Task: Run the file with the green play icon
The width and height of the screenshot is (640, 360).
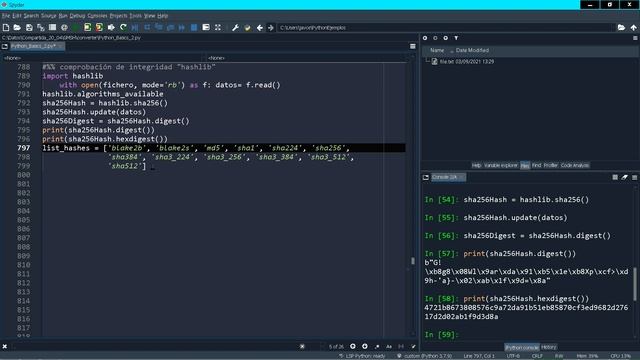Action: [x=76, y=27]
